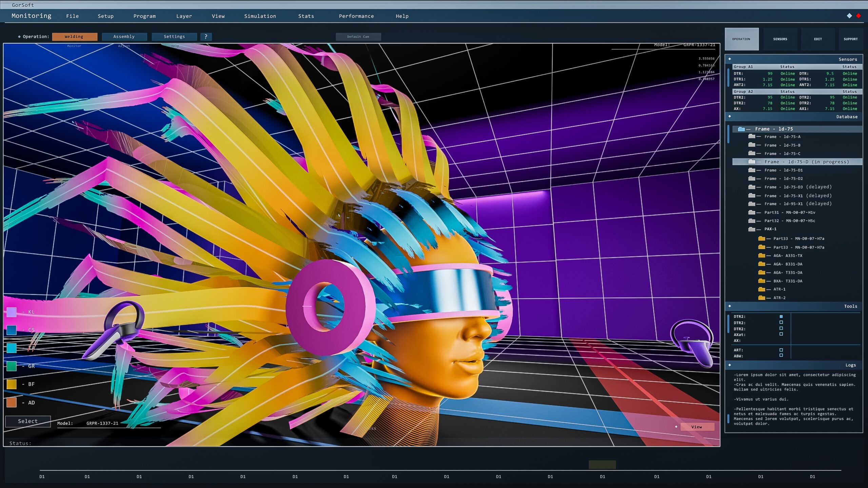
Task: Click the BF yellow color swatch
Action: tap(12, 384)
